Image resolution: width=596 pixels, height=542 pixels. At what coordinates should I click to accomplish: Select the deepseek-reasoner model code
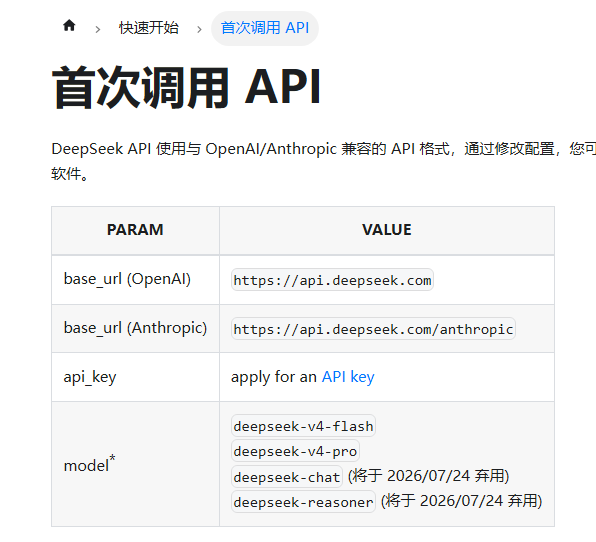(303, 502)
